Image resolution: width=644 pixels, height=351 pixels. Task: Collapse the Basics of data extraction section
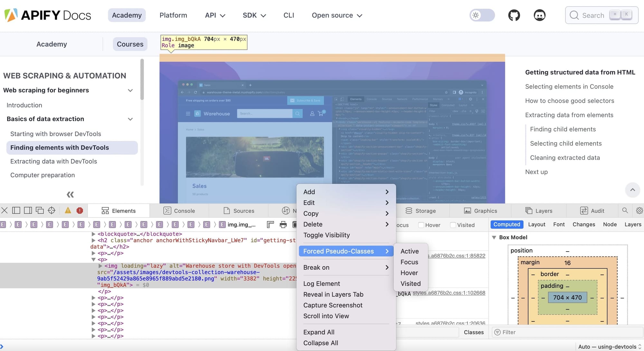click(130, 119)
